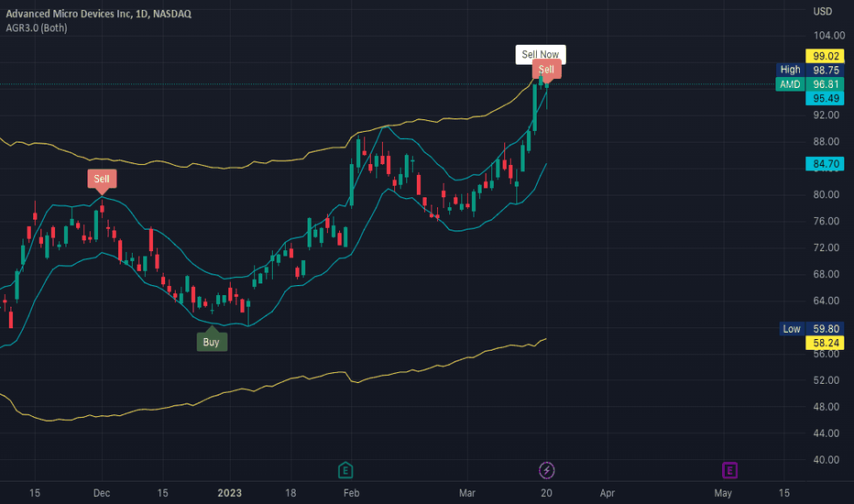Click the green earnings E icon near Feb

345,470
